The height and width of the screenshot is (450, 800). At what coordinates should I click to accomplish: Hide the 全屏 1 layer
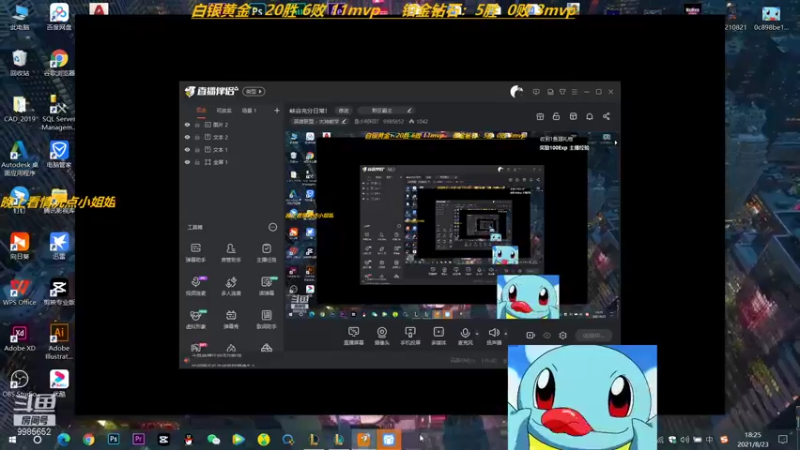pyautogui.click(x=187, y=162)
